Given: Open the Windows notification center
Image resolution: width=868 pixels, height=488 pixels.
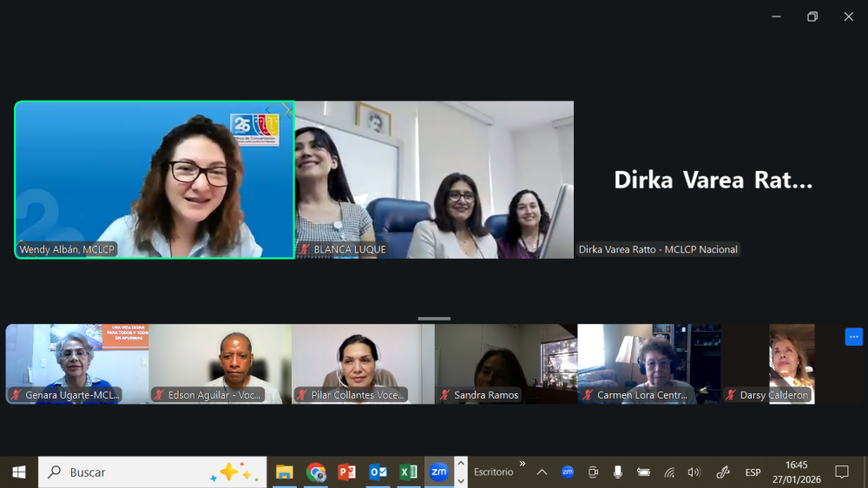Looking at the screenshot, I should click(841, 472).
